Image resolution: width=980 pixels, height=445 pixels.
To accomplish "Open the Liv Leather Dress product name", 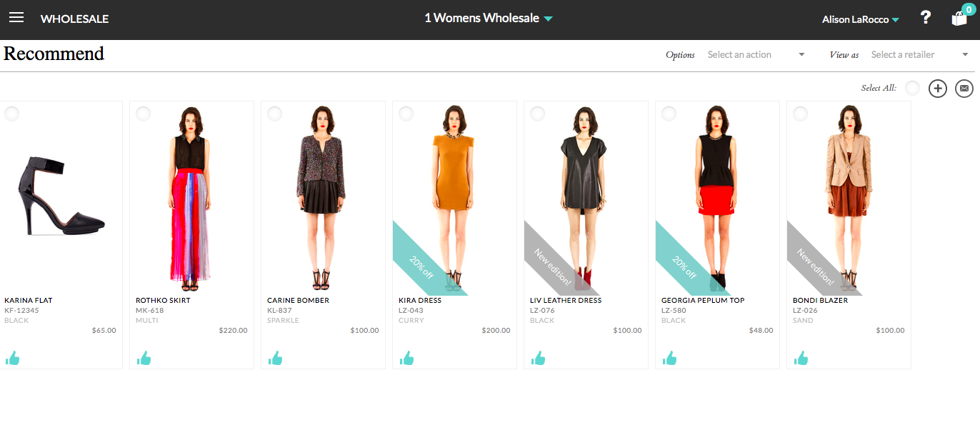I will click(x=566, y=300).
